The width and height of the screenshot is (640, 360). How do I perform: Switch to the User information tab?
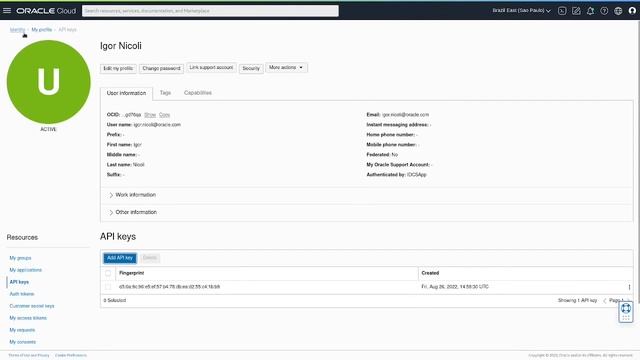pyautogui.click(x=127, y=93)
